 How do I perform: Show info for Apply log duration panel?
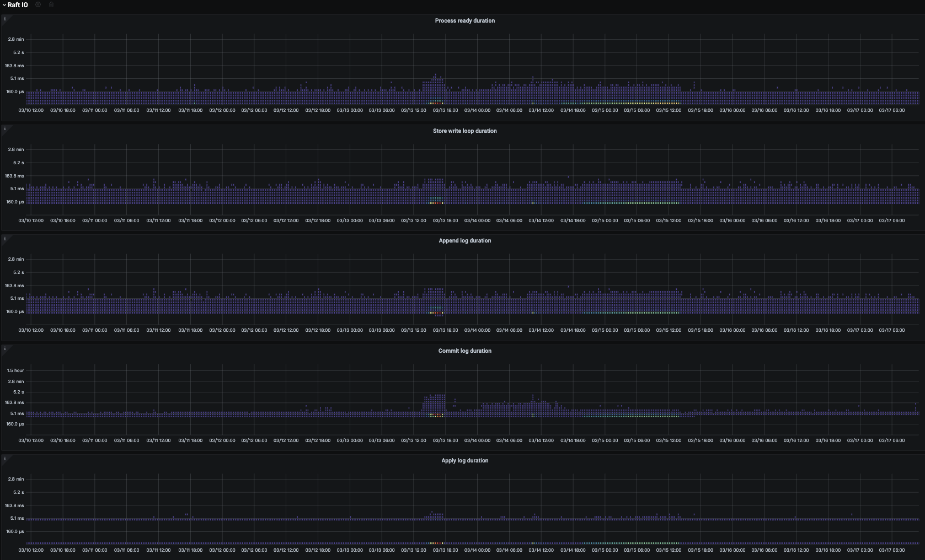click(4, 459)
